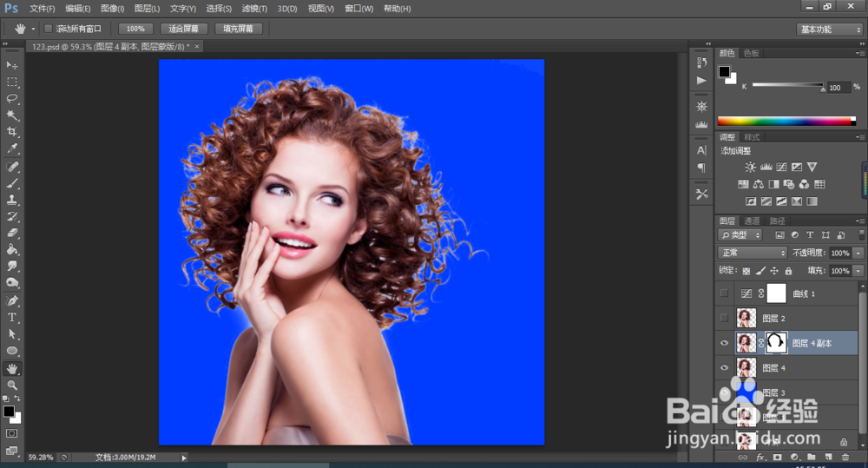Viewport: 868px width, 468px height.
Task: Open the 图像(I) menu
Action: pos(112,9)
